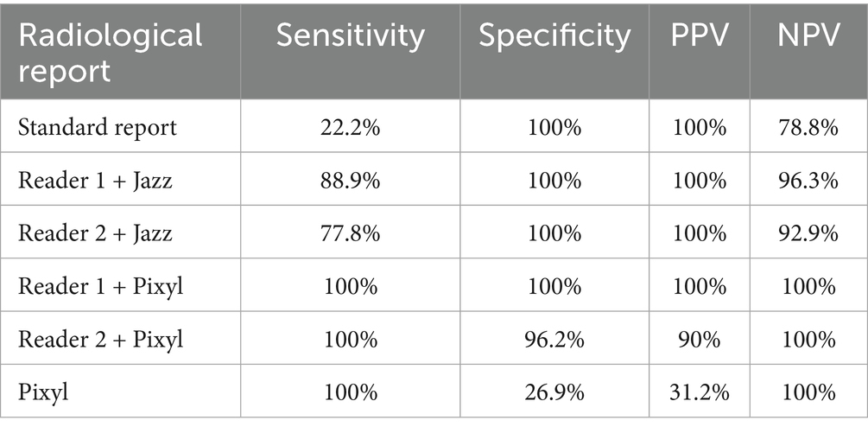868x433 pixels.
Task: Select the Standard report row label
Action: click(98, 128)
